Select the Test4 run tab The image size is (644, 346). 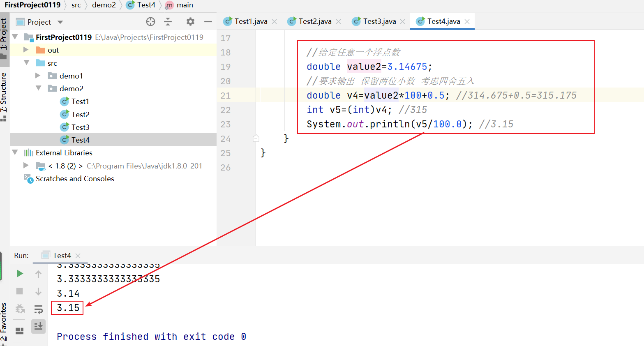pos(60,255)
